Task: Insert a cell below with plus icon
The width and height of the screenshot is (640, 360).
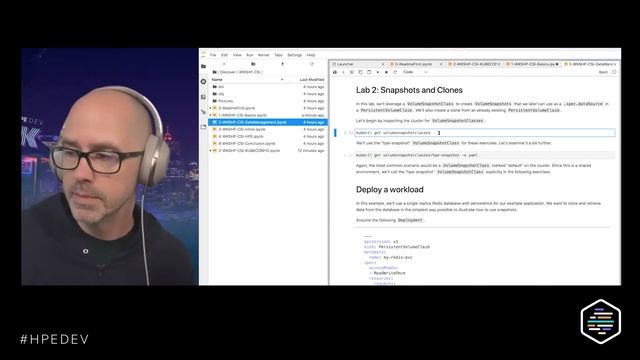Action: click(x=343, y=72)
